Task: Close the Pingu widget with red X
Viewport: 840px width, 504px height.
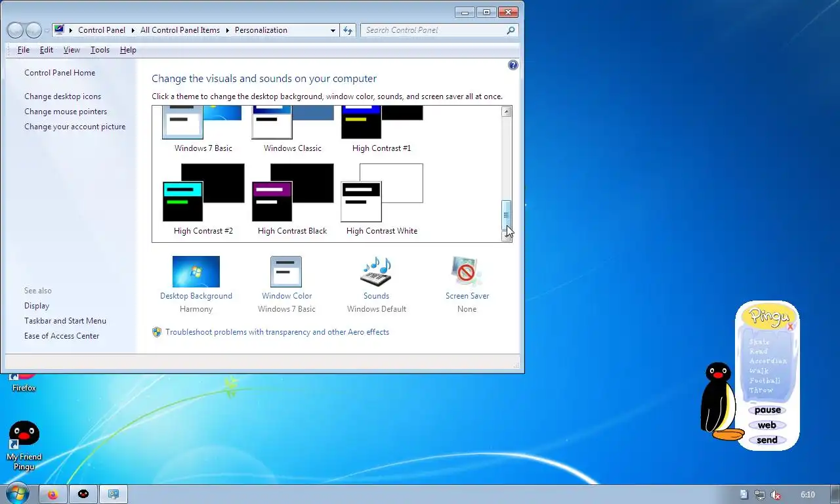Action: 790,326
